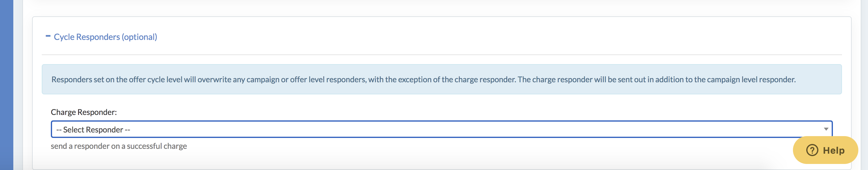Click the "-- Select Responder --" placeholder text
The image size is (868, 170).
click(93, 129)
